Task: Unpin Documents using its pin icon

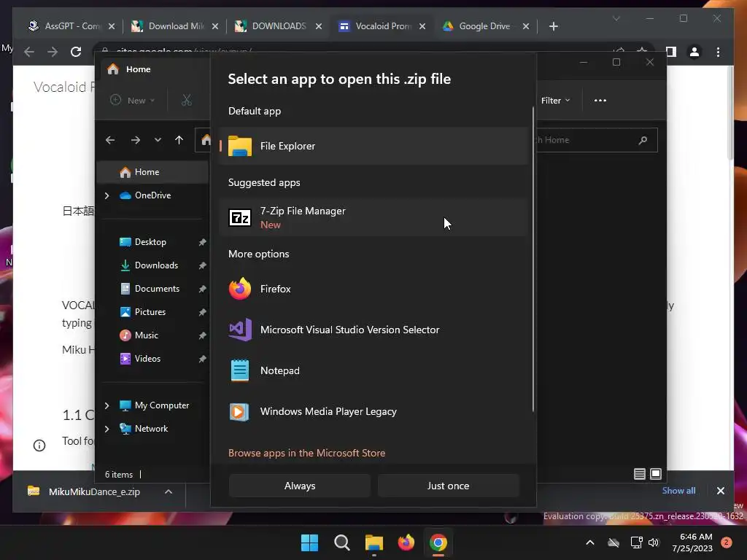Action: [x=202, y=289]
